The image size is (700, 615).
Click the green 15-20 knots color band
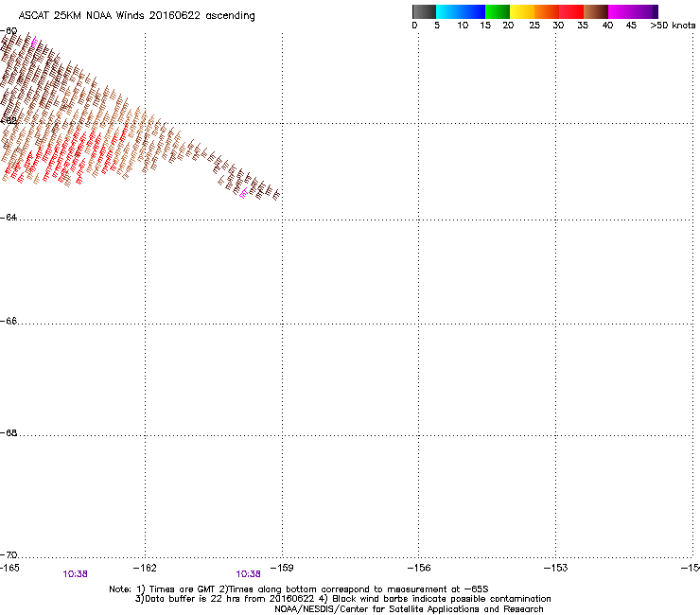tap(498, 11)
